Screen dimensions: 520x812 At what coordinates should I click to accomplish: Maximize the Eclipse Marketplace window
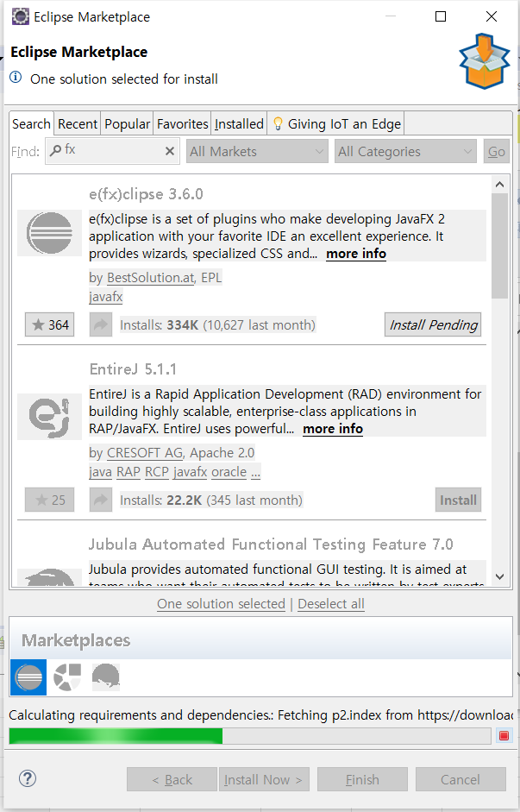tap(441, 16)
